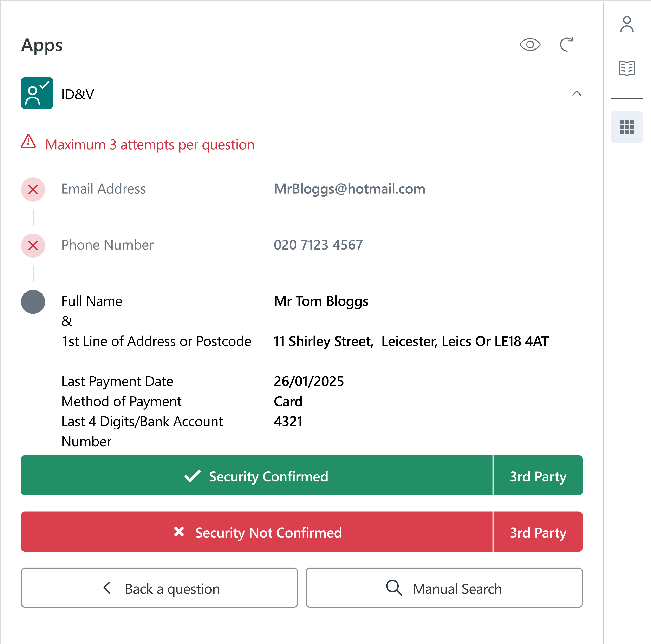The height and width of the screenshot is (644, 651).
Task: Click the Email Address step label
Action: tap(104, 189)
